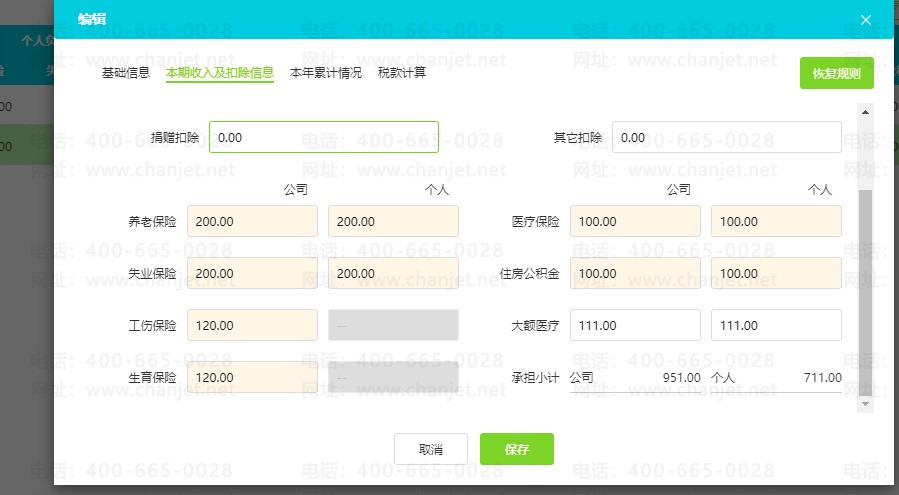Click the scrollbar up arrow
This screenshot has width=899, height=495.
[x=865, y=111]
